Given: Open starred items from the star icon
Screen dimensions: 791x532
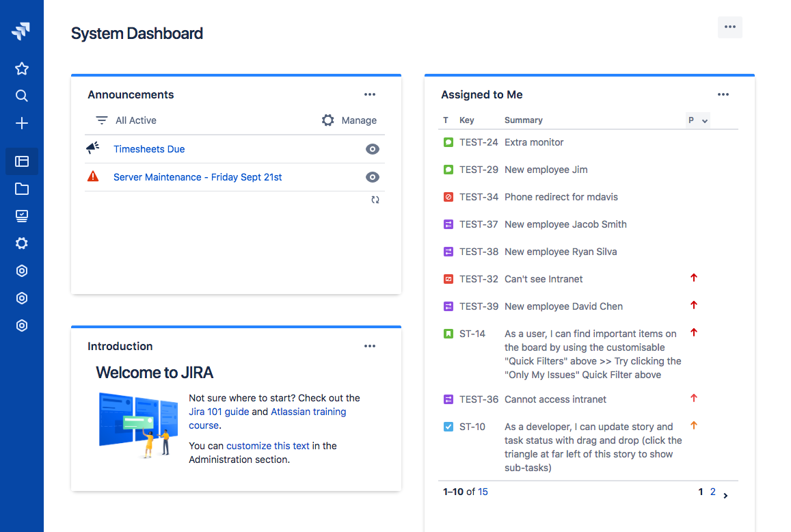Looking at the screenshot, I should click(x=22, y=68).
